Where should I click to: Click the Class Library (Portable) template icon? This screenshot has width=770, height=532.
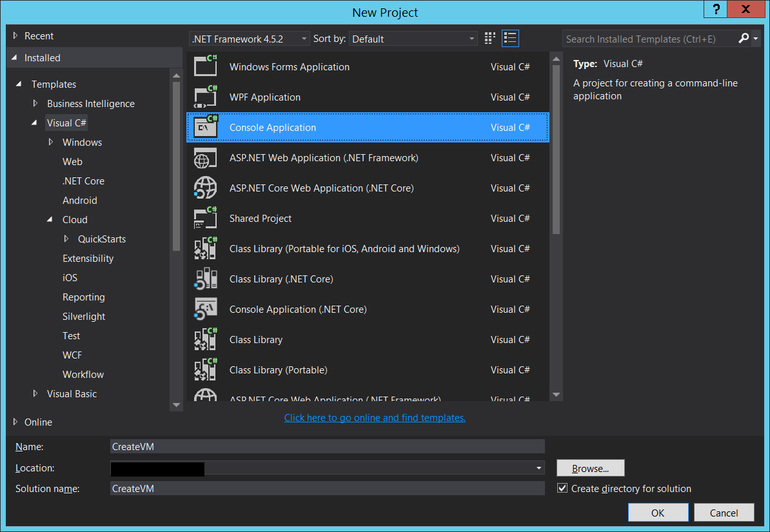(x=205, y=370)
